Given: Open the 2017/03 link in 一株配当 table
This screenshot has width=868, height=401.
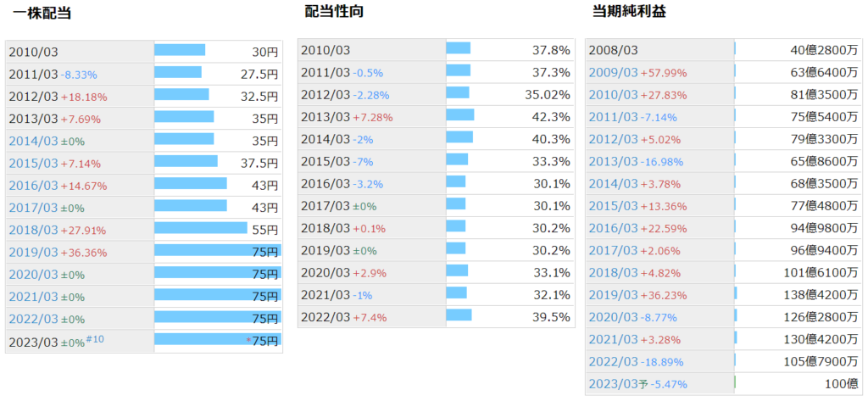Looking at the screenshot, I should coord(33,208).
